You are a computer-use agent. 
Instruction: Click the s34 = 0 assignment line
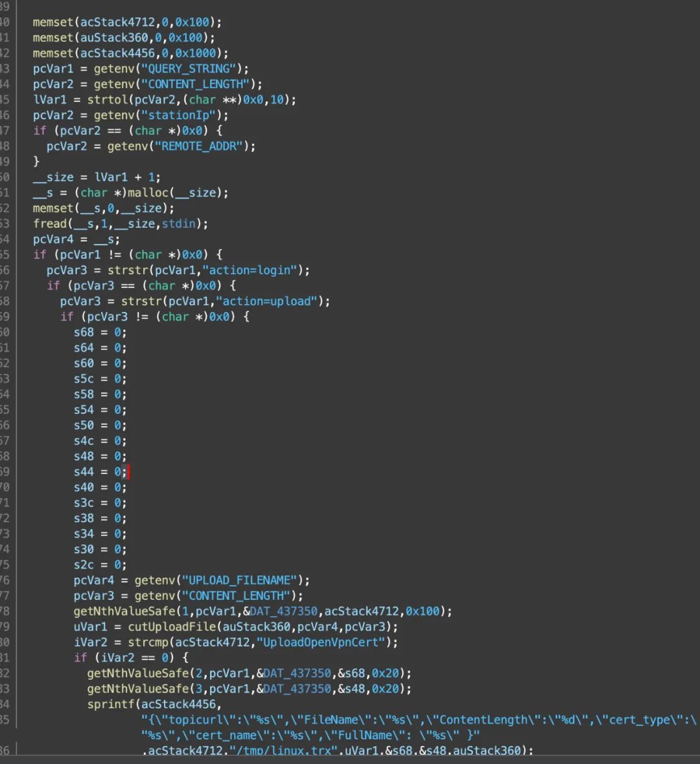pos(100,534)
